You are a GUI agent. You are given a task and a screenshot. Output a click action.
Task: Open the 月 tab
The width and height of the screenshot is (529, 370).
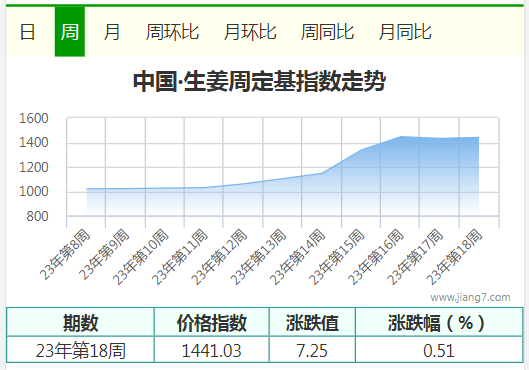coord(112,32)
